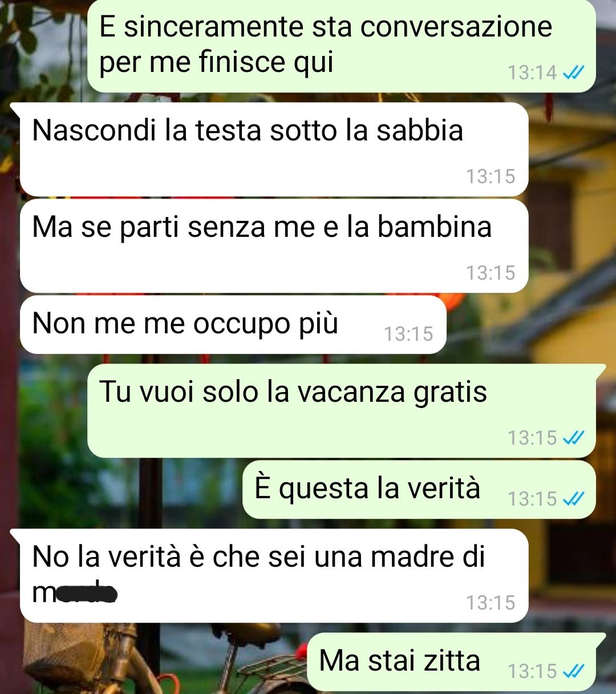Screen dimensions: 616x694
Task: Tap the 'Non me me occupo più' message
Action: 233,325
